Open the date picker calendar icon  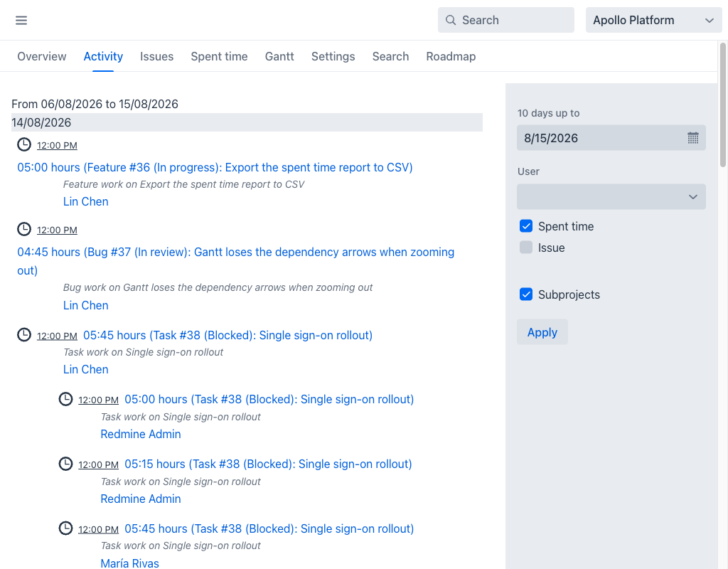[692, 138]
